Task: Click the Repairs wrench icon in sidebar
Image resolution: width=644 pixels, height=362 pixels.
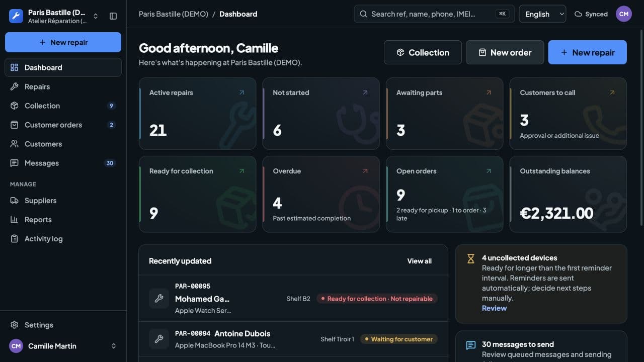Action: [15, 86]
